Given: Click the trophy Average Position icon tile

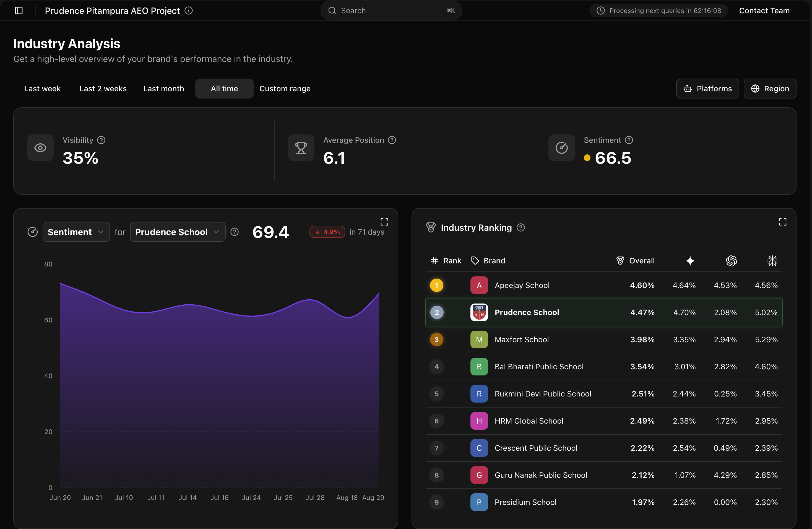Looking at the screenshot, I should click(x=301, y=148).
